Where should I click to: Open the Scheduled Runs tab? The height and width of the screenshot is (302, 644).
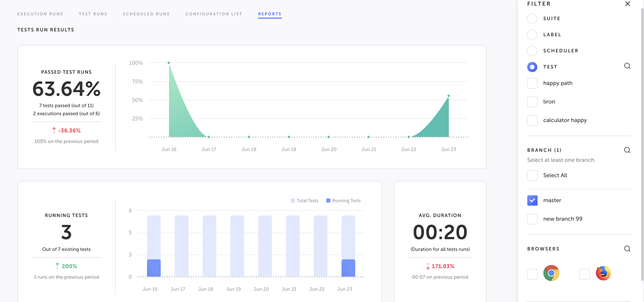(x=146, y=14)
